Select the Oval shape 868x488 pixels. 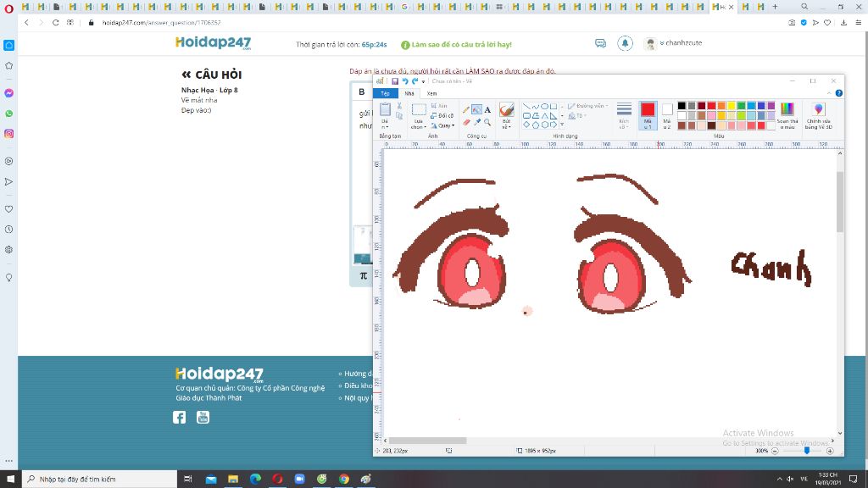point(545,106)
